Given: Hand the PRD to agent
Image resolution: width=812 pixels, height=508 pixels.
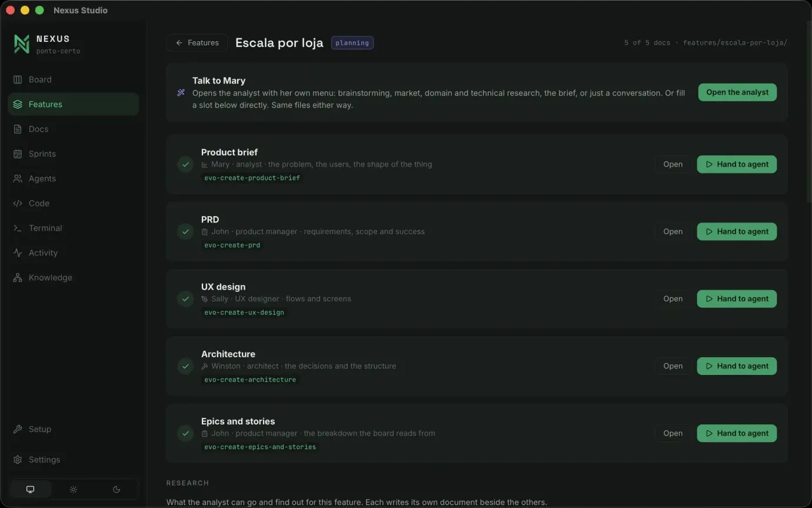Looking at the screenshot, I should coord(737,231).
